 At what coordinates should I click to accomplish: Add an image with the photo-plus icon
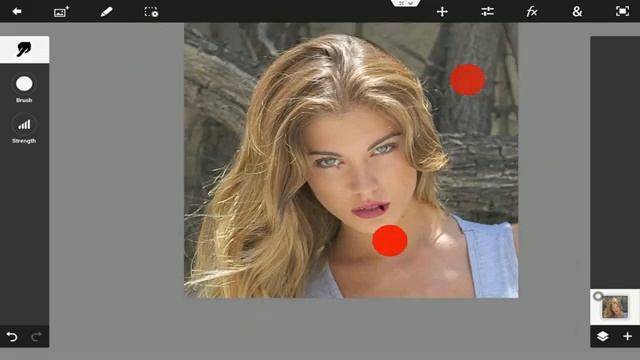[x=61, y=11]
